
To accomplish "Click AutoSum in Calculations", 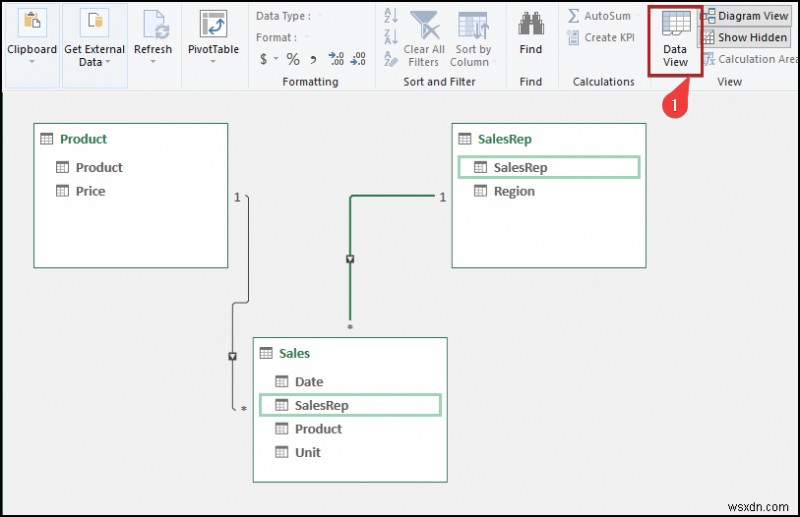I will tap(599, 16).
